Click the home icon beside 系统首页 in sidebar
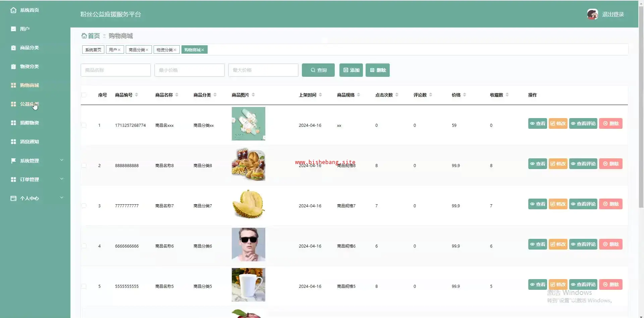Screen dimensions: 644x318 point(13,10)
